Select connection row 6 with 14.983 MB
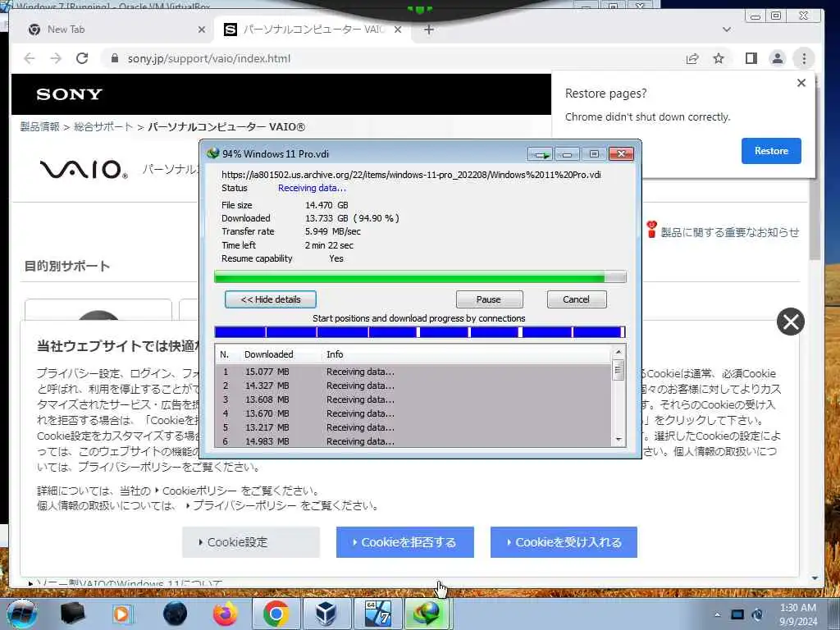This screenshot has height=630, width=840. [413, 441]
